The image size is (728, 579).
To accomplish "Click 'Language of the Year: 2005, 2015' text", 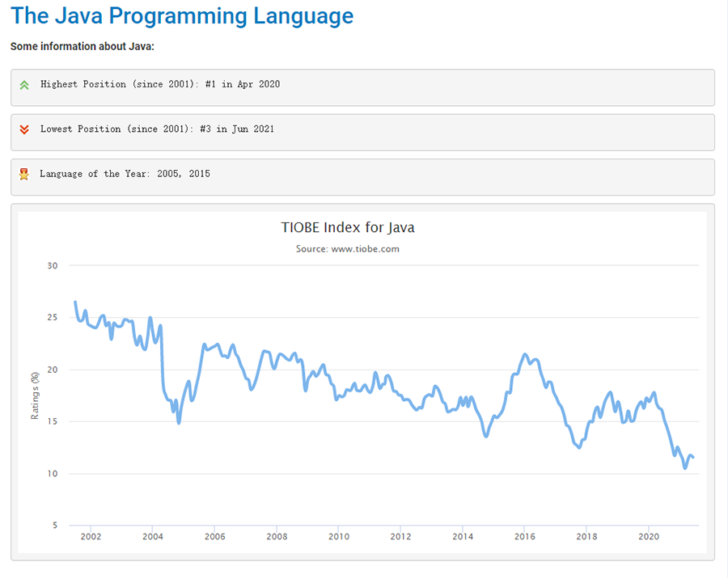I will [125, 174].
